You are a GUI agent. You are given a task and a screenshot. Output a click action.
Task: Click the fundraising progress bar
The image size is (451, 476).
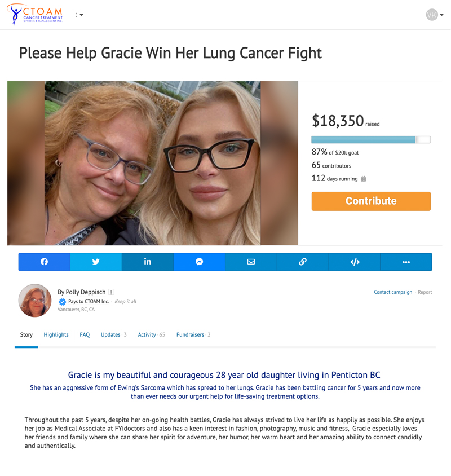(x=371, y=140)
